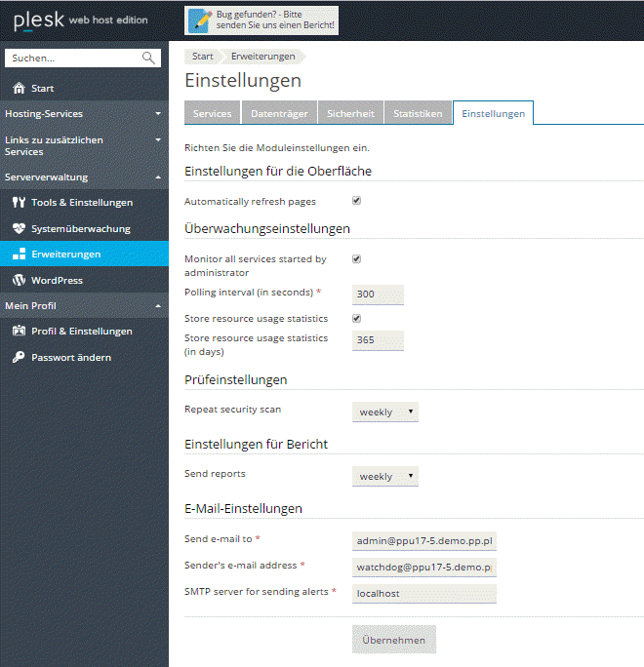The width and height of the screenshot is (644, 667).
Task: Click the Passwort ändern key icon
Action: click(19, 357)
